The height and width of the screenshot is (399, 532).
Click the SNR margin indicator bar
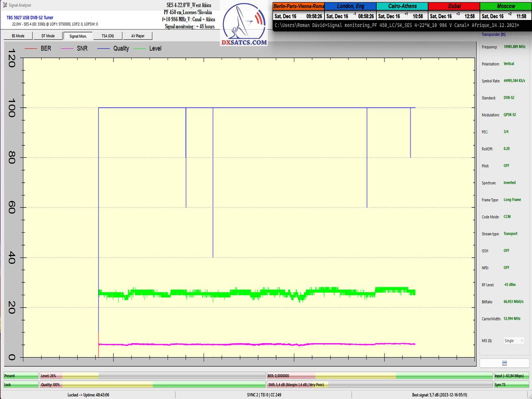pos(379,385)
